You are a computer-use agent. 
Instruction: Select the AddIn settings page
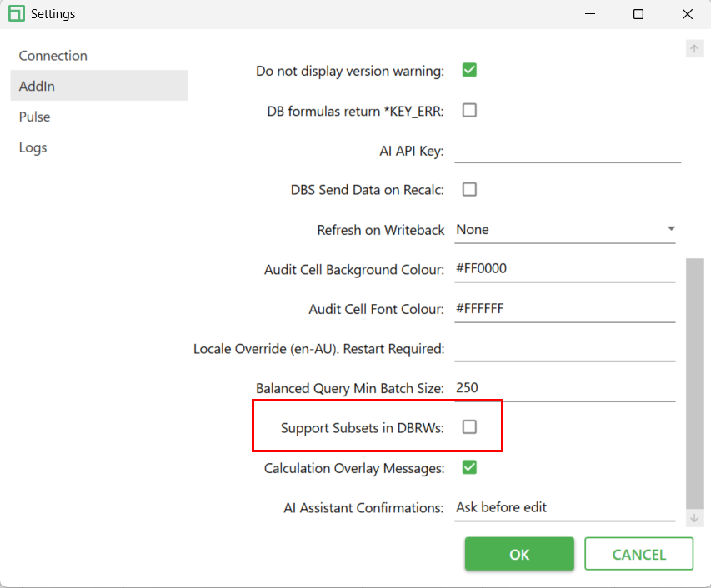coord(99,86)
